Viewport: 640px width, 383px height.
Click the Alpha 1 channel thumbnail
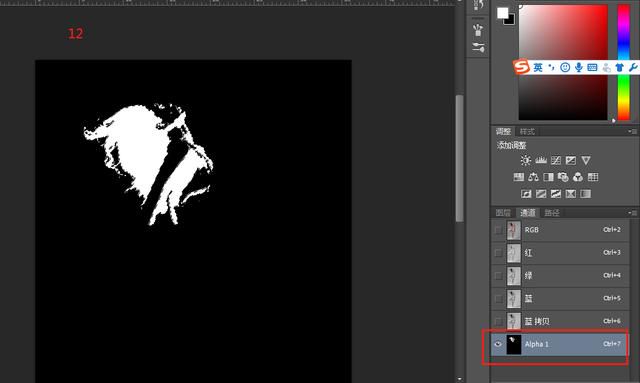click(514, 344)
